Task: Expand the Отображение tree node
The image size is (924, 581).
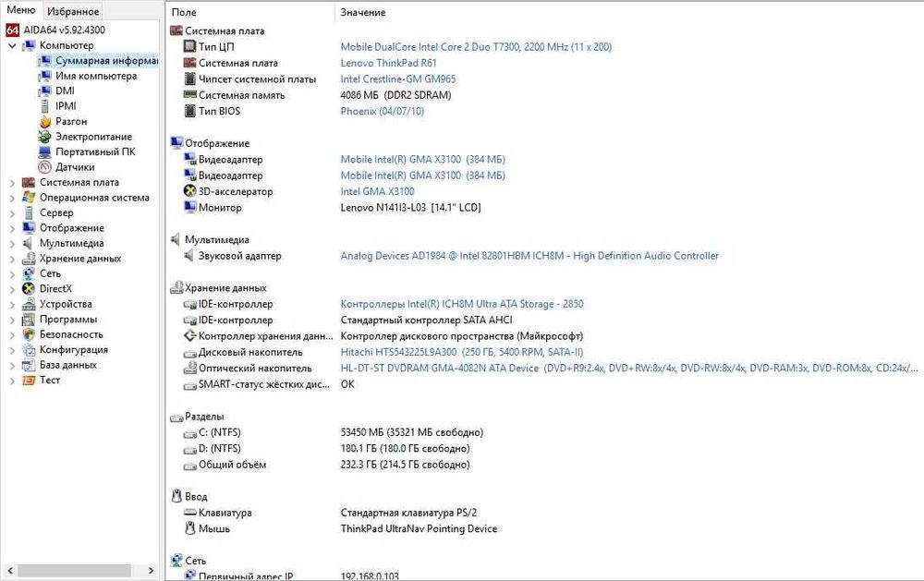Action: click(x=12, y=228)
